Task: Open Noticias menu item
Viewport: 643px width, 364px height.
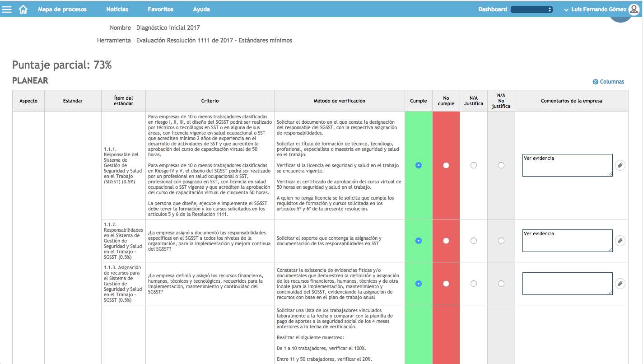Action: point(117,9)
